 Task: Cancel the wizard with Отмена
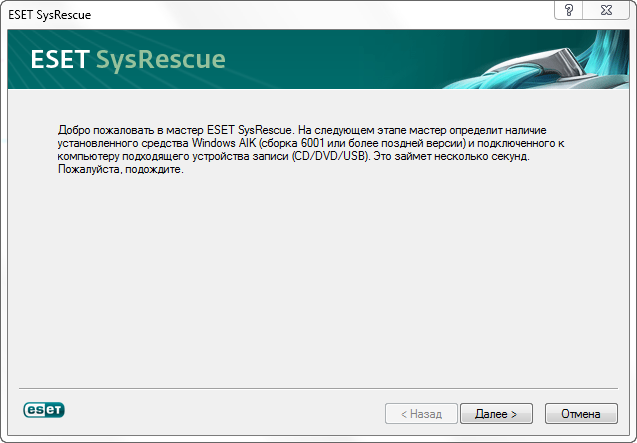pos(580,412)
